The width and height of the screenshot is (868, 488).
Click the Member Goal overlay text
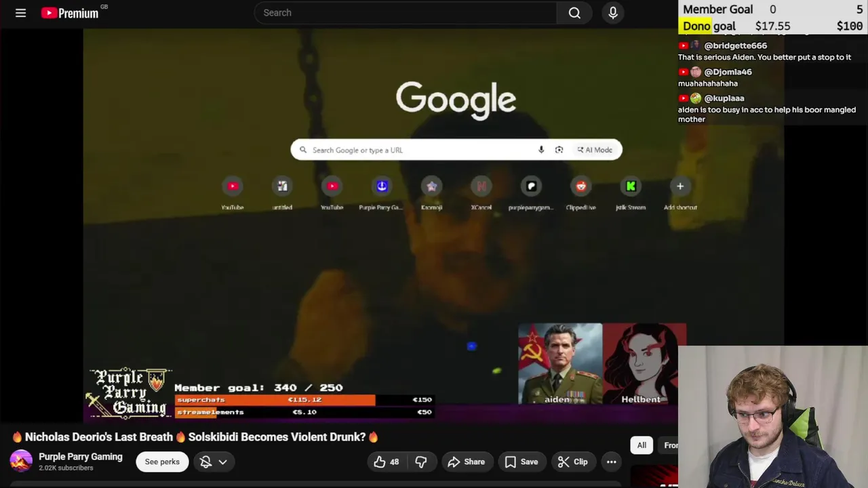pyautogui.click(x=717, y=9)
